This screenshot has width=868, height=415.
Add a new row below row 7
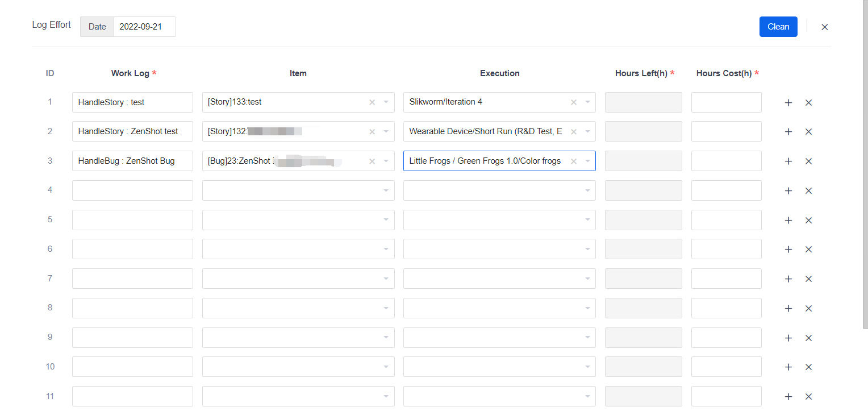[x=788, y=279]
